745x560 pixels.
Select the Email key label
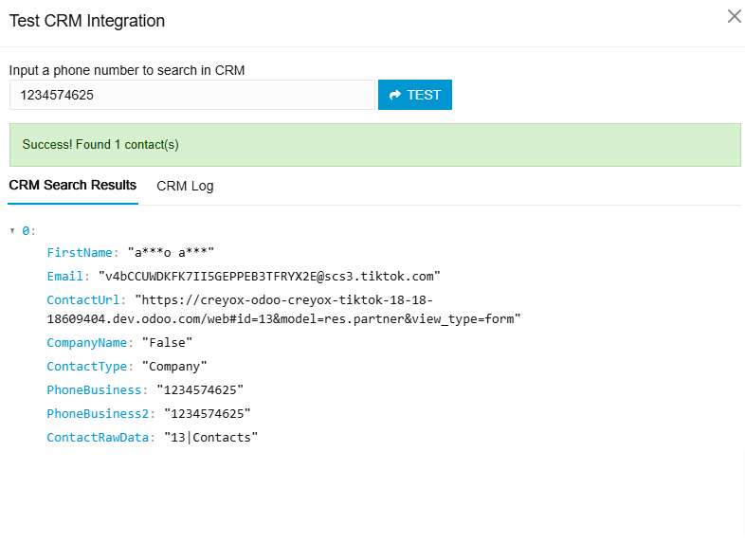point(67,277)
